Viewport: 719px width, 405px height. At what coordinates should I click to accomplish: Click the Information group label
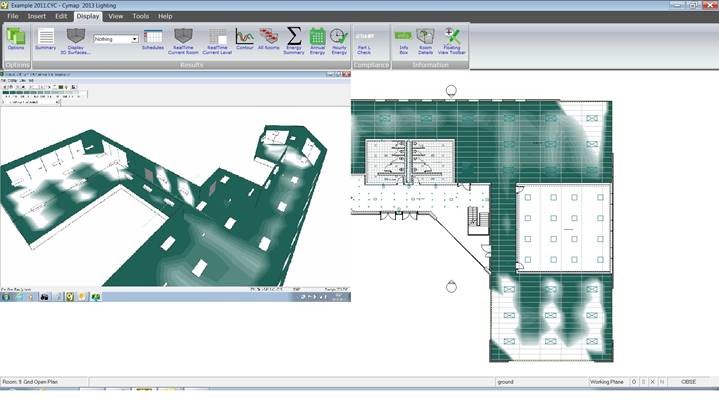click(x=430, y=65)
